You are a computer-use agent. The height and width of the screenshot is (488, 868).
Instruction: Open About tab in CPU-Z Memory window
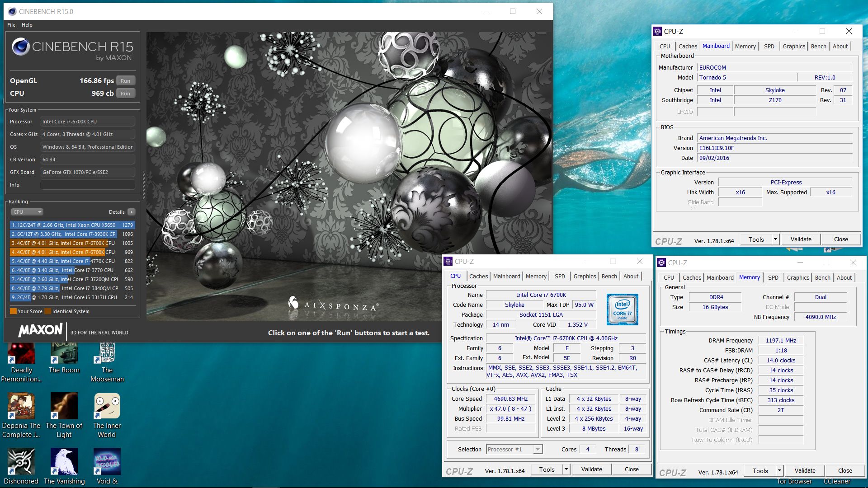click(x=844, y=277)
